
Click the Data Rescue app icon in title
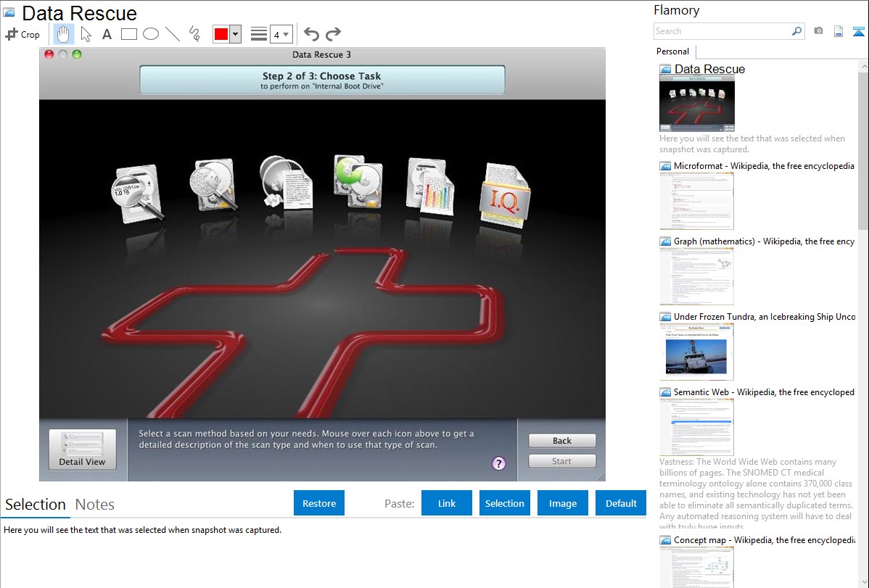9,12
